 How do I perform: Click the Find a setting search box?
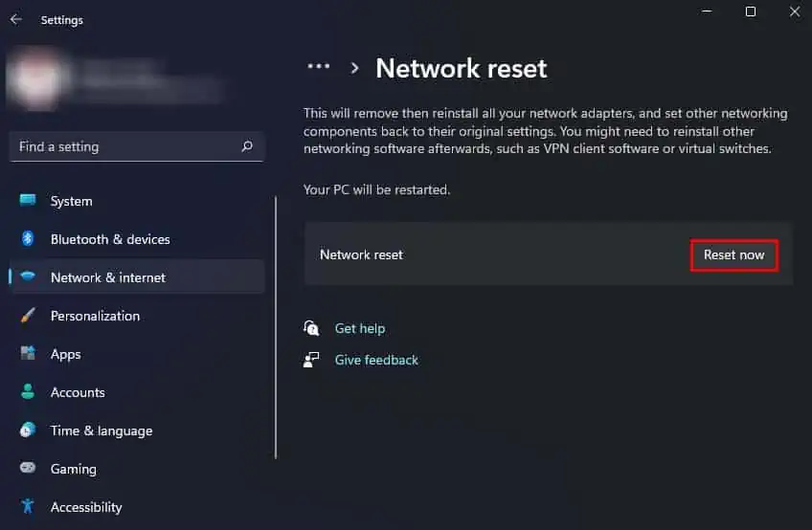click(x=124, y=146)
